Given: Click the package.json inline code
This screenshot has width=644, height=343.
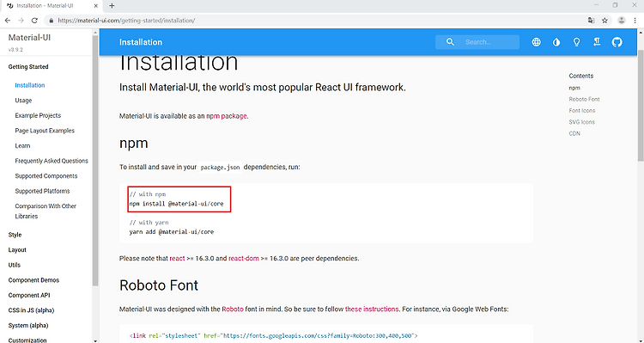Looking at the screenshot, I should (x=220, y=168).
